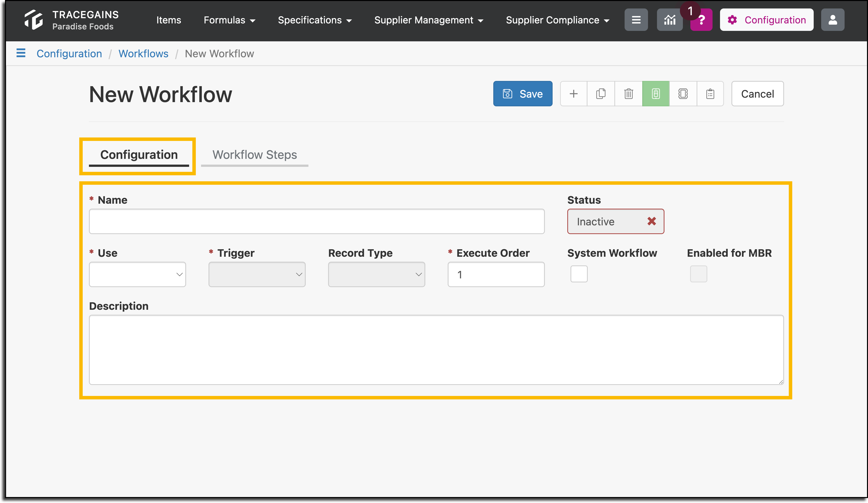The image size is (868, 503).
Task: Expand the Specifications menu
Action: [x=315, y=20]
